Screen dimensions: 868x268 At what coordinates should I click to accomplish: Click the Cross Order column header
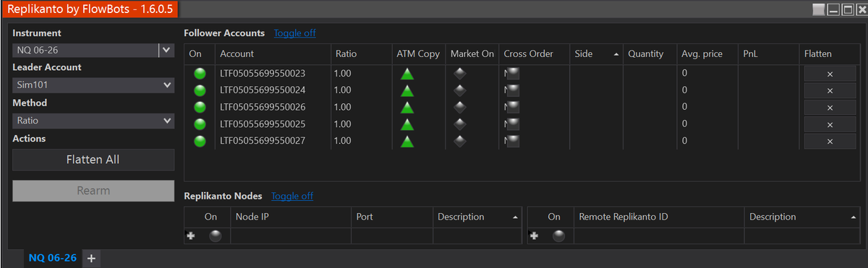click(535, 53)
